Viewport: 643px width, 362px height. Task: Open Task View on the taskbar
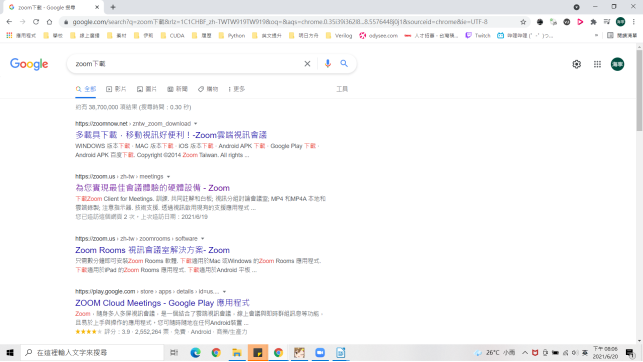pyautogui.click(x=174, y=353)
